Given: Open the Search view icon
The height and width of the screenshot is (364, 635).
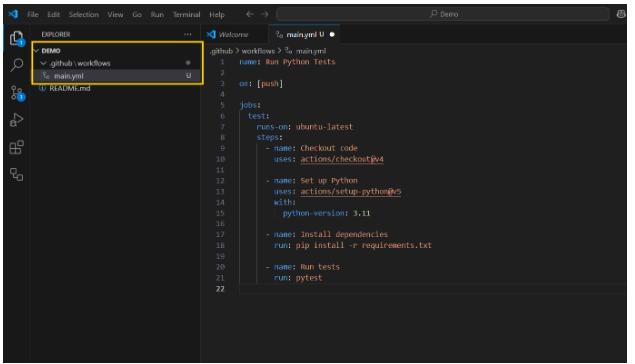Looking at the screenshot, I should [x=17, y=65].
